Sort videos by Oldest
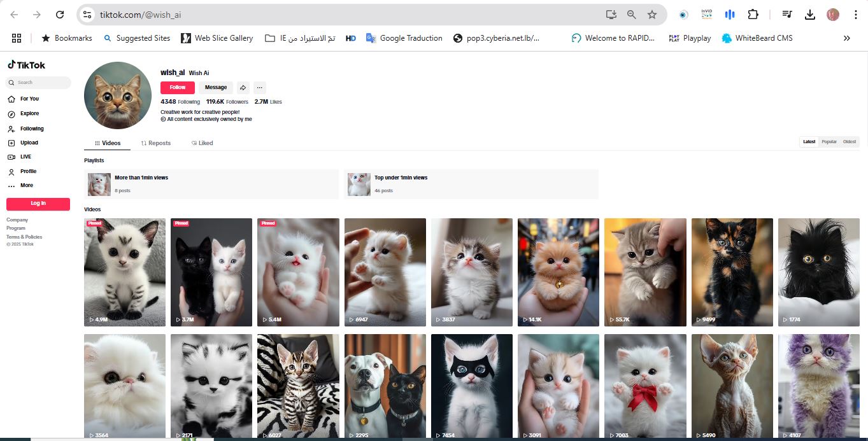Image resolution: width=868 pixels, height=441 pixels. pos(850,142)
